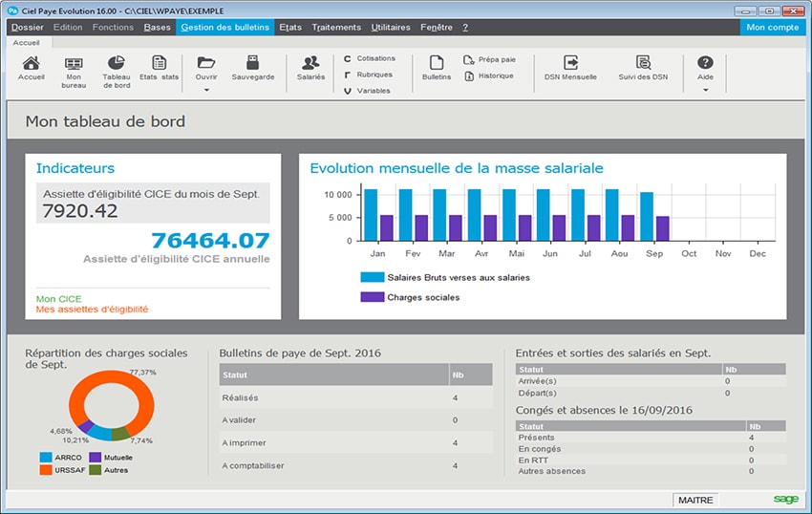Click the Ouvrir folder icon
The image size is (812, 514).
pyautogui.click(x=206, y=63)
